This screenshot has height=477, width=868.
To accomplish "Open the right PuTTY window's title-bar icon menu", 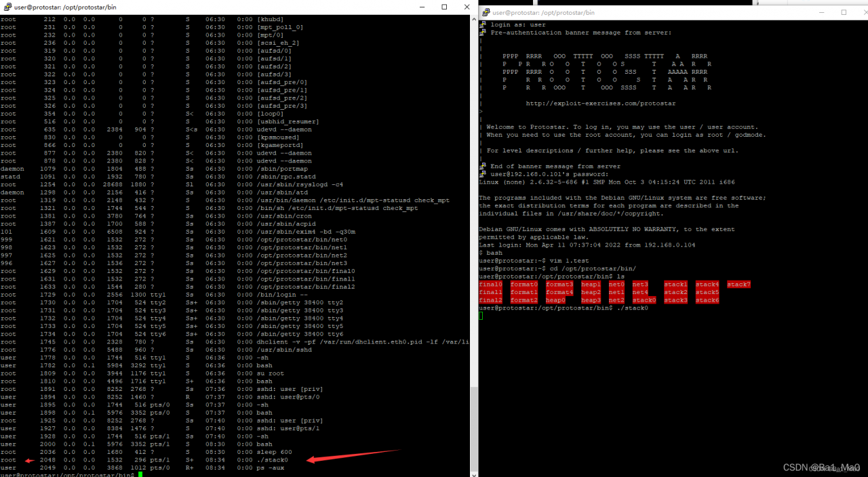I will pos(486,12).
